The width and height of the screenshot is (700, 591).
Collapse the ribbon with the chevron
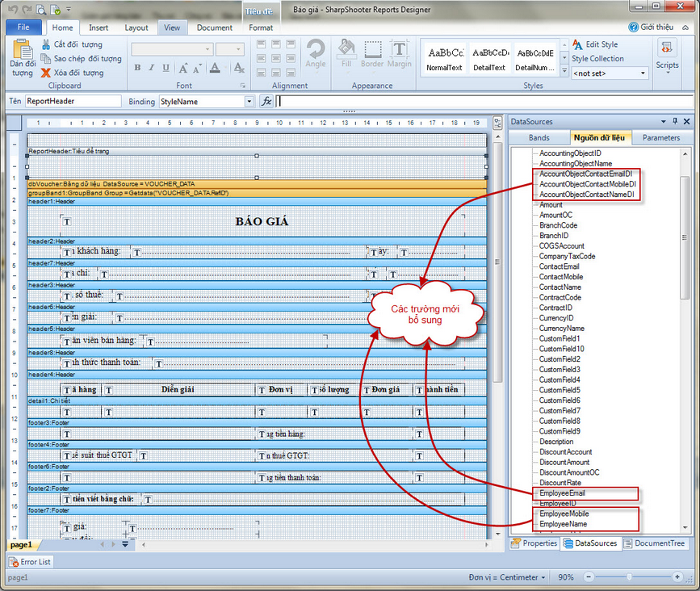pos(685,27)
